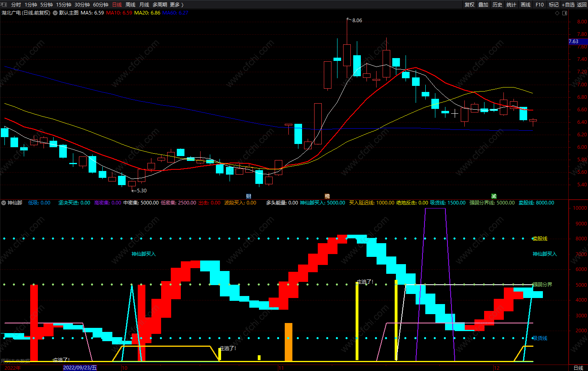The height and width of the screenshot is (371, 588).
Task: Switch to the 分时 intraday view
Action: tap(16, 4)
